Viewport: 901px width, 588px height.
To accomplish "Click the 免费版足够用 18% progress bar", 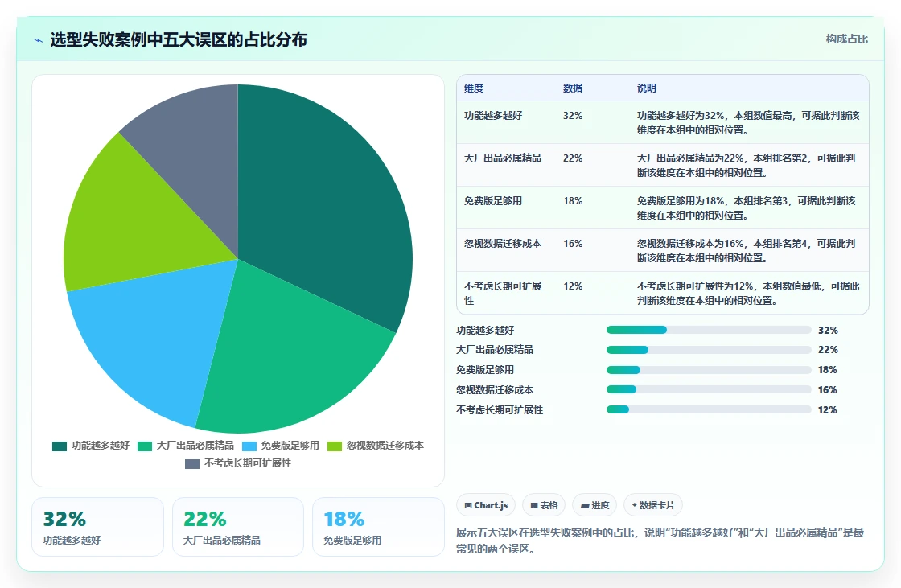I will 709,370.
